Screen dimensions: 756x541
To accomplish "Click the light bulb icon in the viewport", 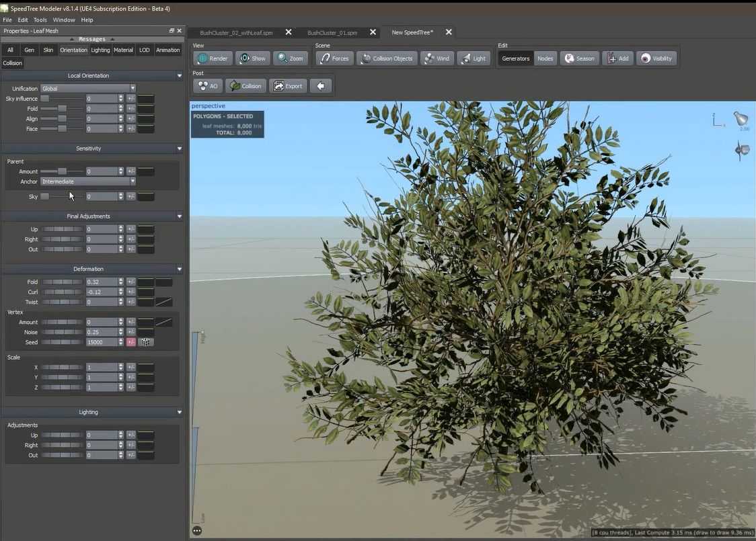I will [x=740, y=118].
